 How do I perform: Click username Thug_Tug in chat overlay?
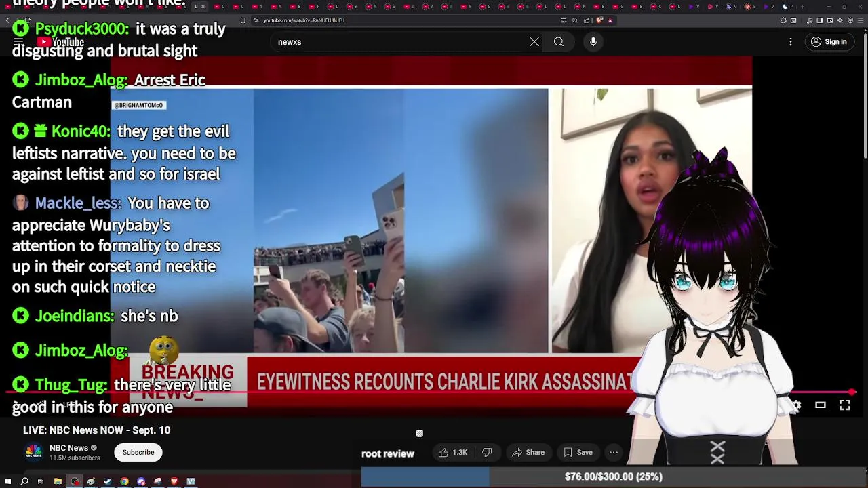[x=71, y=385]
